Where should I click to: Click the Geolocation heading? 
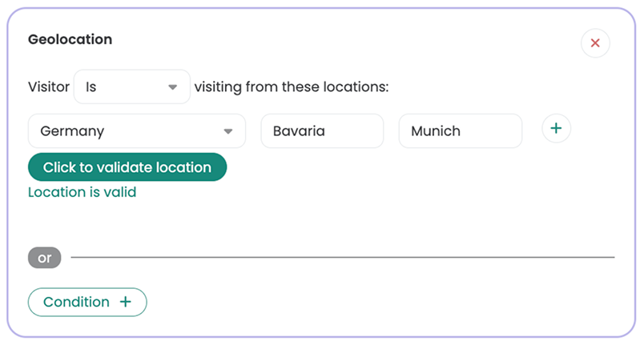click(70, 39)
